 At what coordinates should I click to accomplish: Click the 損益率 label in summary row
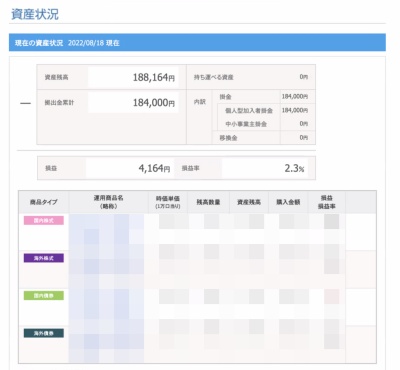click(191, 168)
